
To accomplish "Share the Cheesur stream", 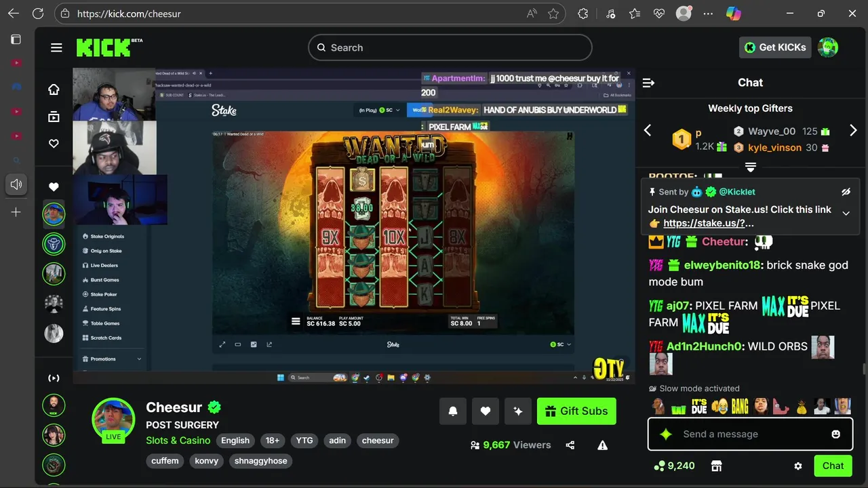I will pos(570,445).
